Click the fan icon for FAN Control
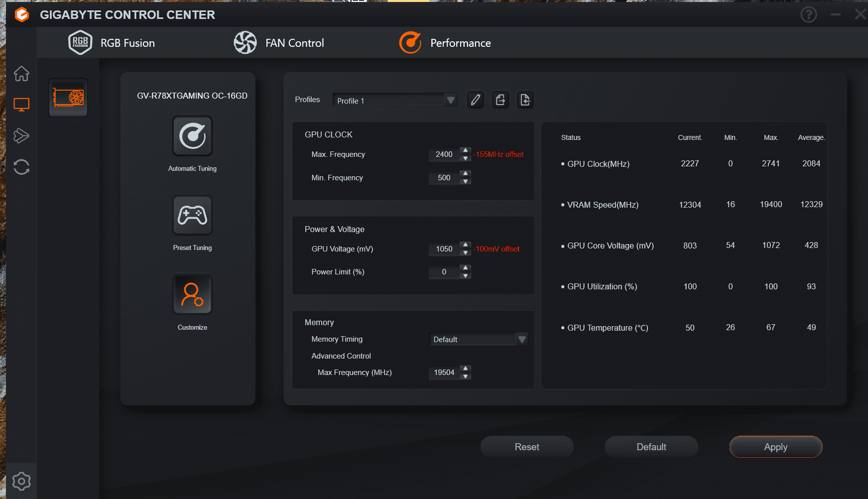 click(246, 43)
